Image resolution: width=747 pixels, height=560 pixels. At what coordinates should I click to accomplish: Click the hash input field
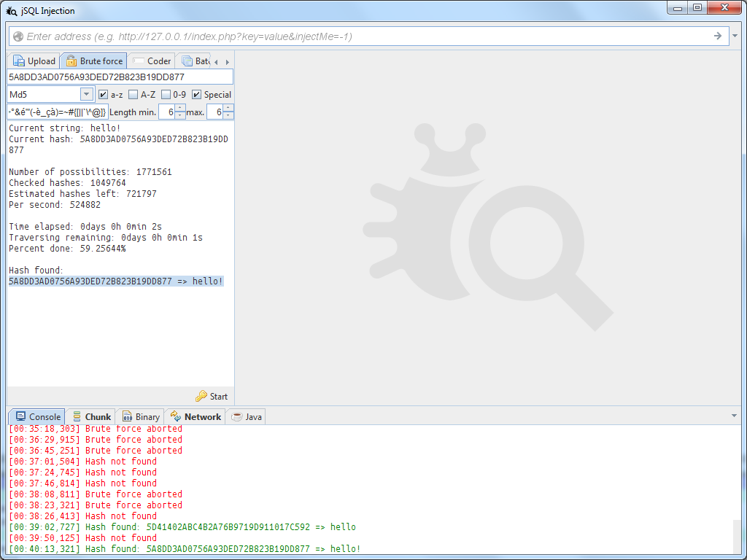120,77
